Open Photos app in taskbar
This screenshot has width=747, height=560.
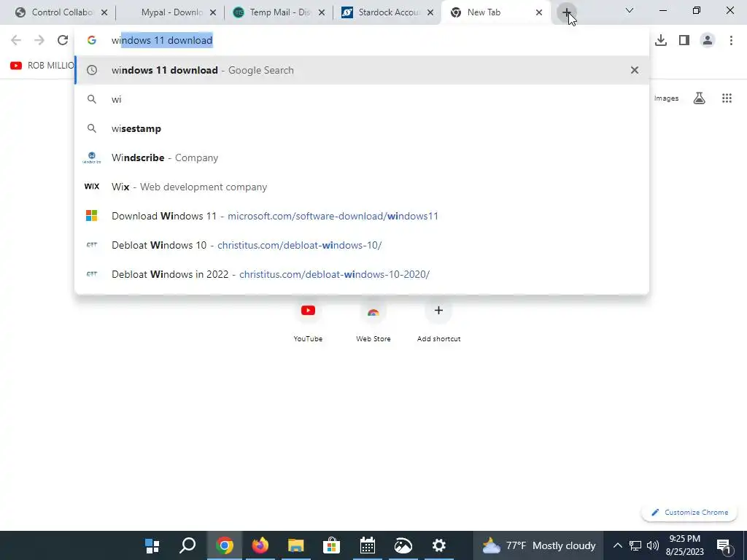click(403, 545)
